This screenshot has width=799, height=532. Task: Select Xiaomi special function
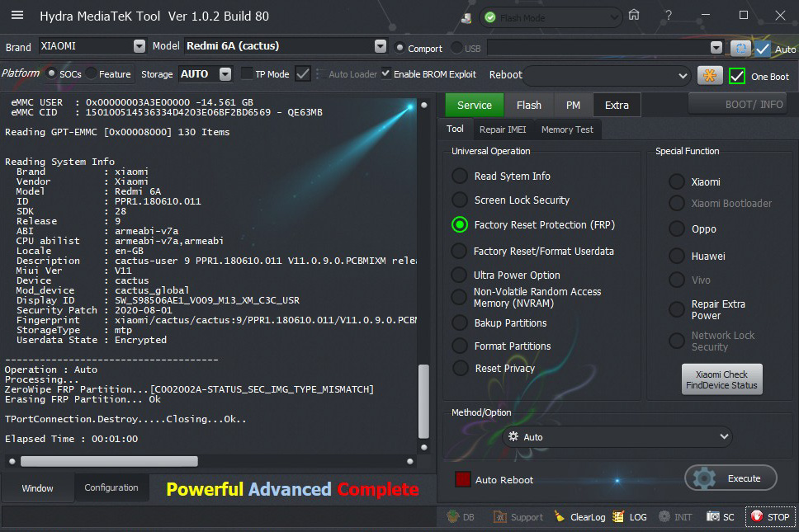coord(677,181)
